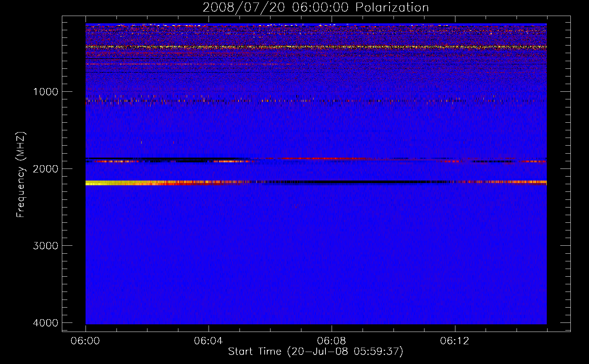589x364 pixels.
Task: Click the plot title '2008/07/20 06:00:00 Polarization'
Action: click(x=316, y=7)
